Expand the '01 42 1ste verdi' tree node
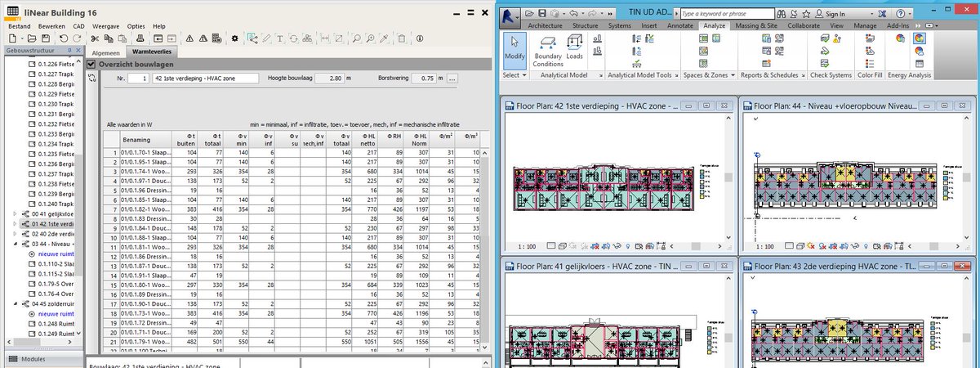 coord(16,223)
